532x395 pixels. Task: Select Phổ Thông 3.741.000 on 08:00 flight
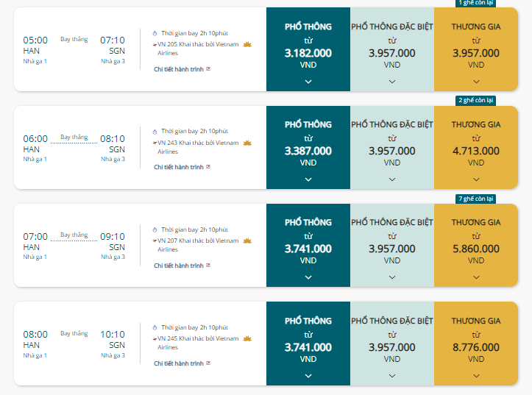pos(308,344)
